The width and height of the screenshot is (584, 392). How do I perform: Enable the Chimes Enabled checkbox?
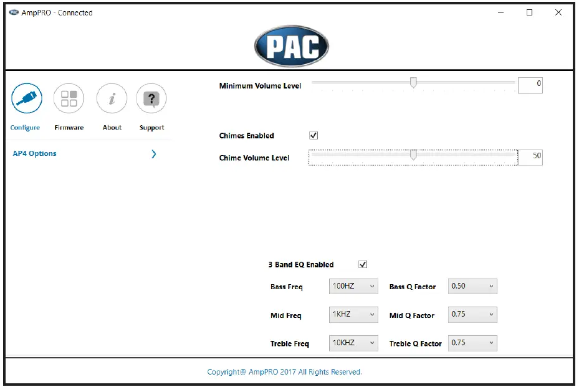(x=314, y=135)
